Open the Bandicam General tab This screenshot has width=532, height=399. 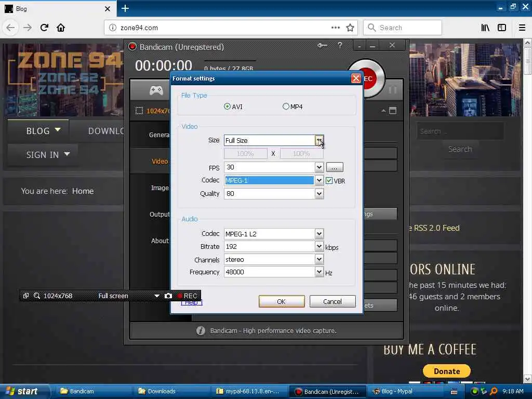(159, 135)
